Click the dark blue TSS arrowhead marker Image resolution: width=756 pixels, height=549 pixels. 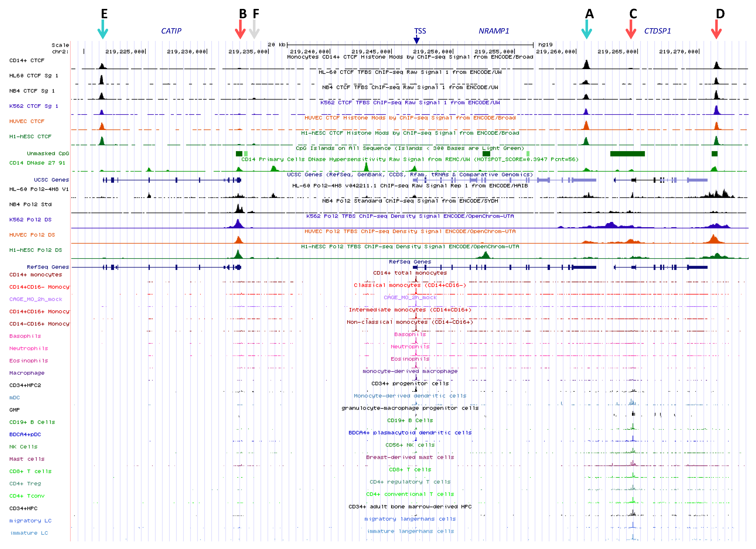(x=416, y=40)
